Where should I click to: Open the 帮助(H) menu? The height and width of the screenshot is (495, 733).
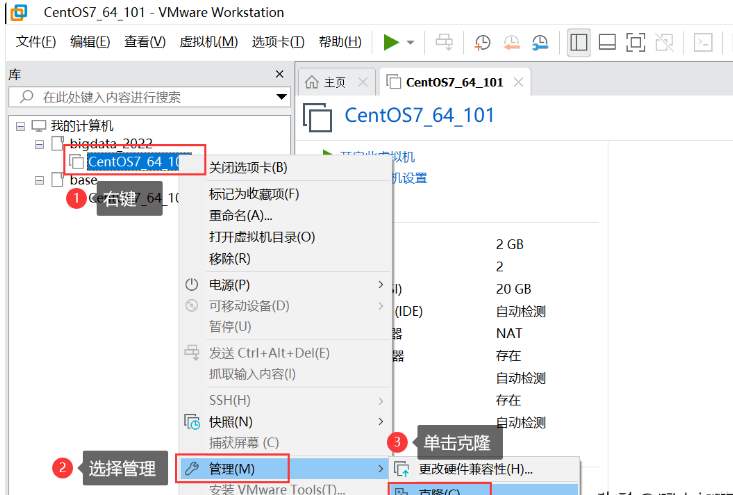[340, 42]
